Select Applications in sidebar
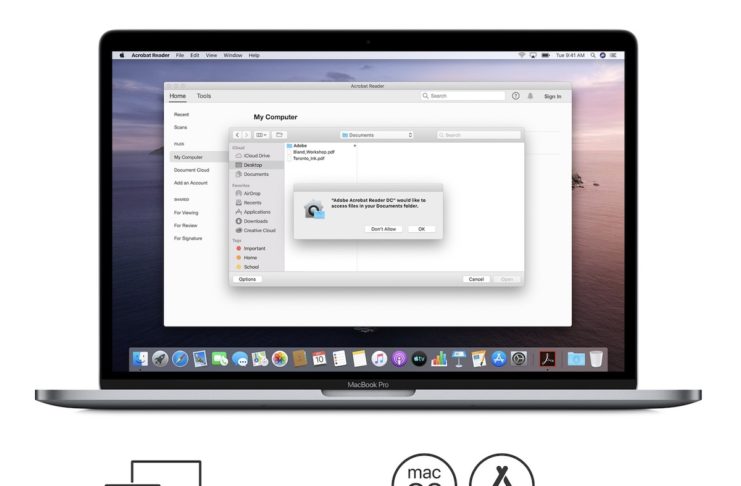This screenshot has width=741, height=486. coord(257,212)
